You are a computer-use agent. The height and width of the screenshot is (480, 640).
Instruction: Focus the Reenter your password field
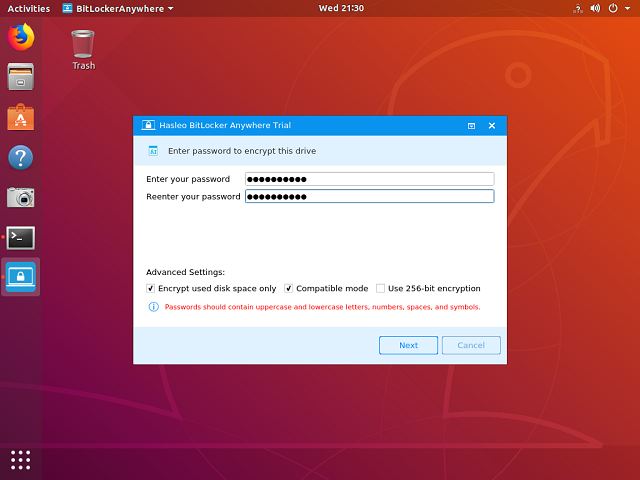pos(370,196)
